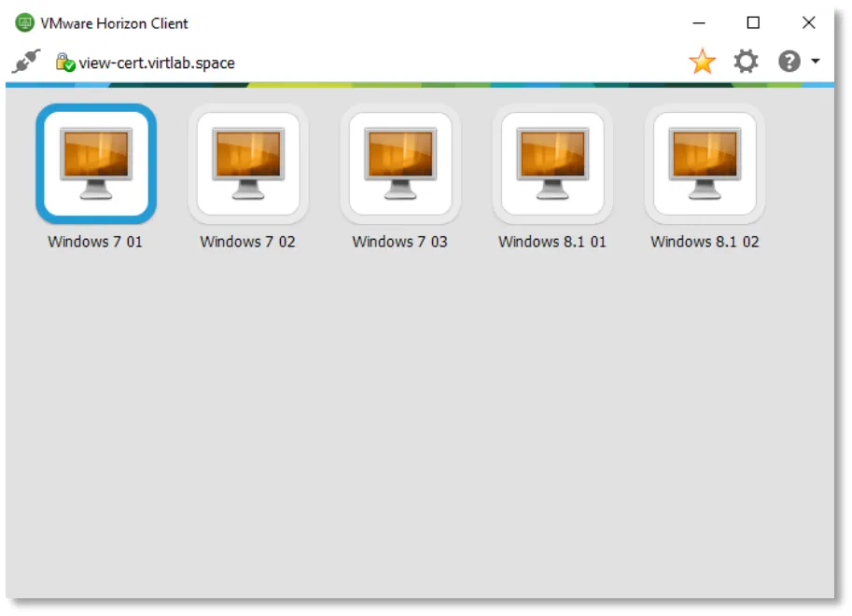Screen dimensions: 852x616
Task: Choose the Windows 7 03 desktop icon
Action: [x=400, y=163]
